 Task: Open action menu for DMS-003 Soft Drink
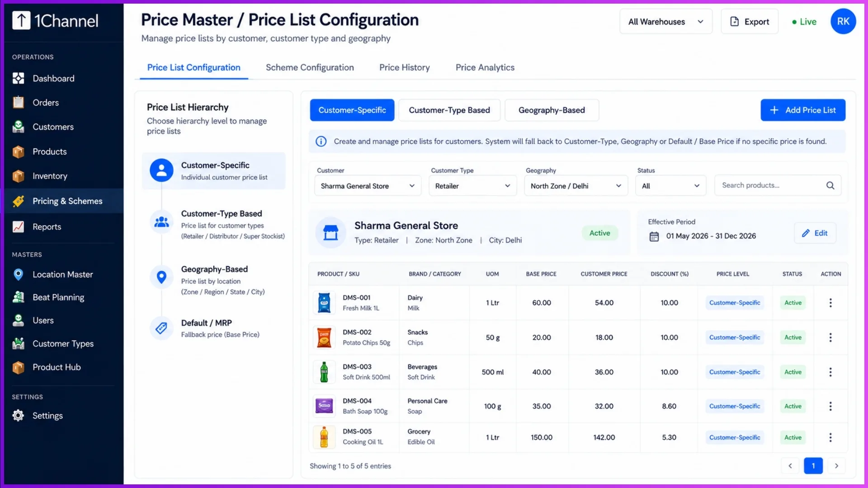(830, 372)
